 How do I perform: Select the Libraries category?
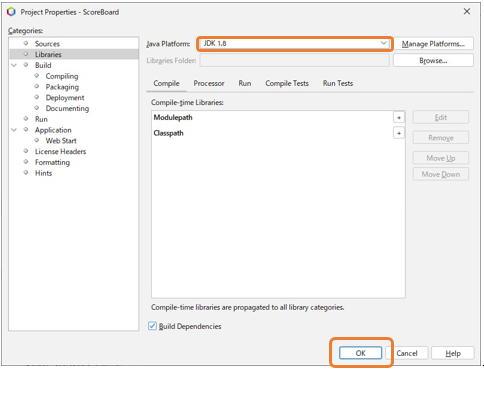coord(48,54)
